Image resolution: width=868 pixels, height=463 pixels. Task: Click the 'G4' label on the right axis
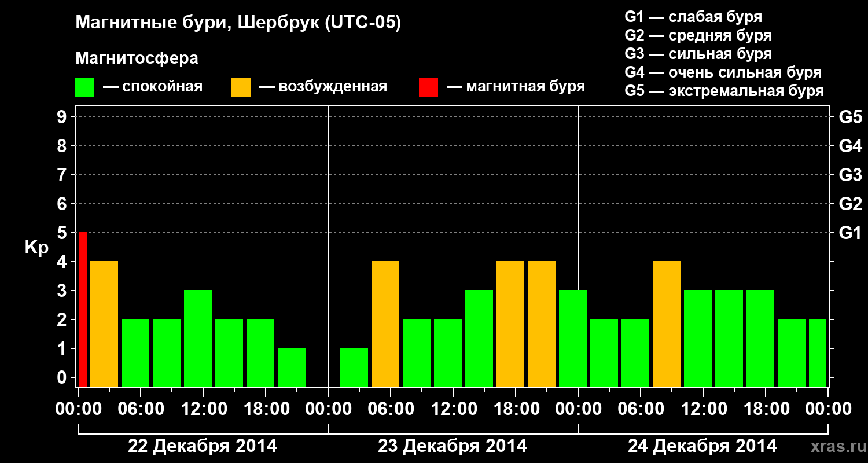coord(850,146)
